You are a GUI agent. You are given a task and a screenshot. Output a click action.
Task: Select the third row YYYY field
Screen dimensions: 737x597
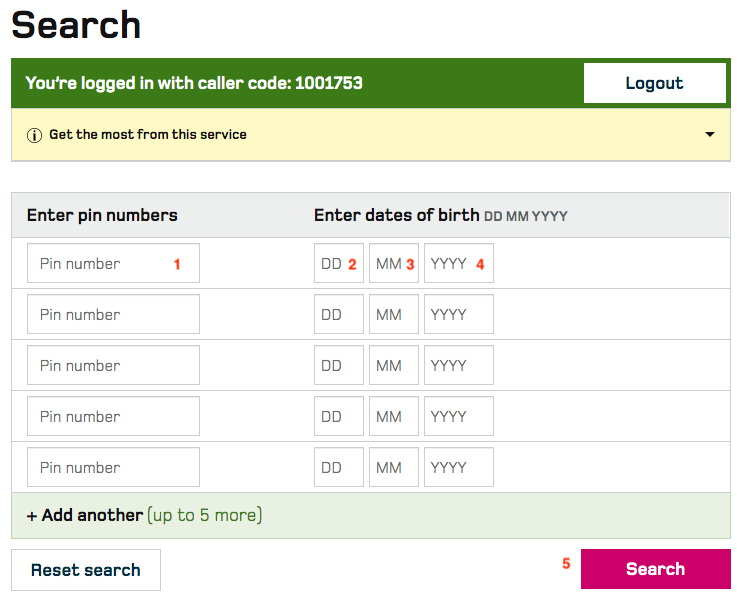pyautogui.click(x=459, y=365)
